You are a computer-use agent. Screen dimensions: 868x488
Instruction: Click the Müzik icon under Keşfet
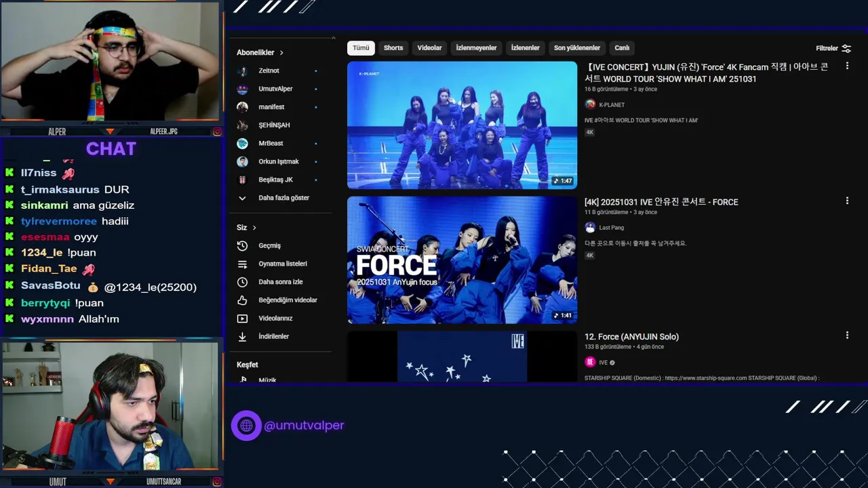coord(242,380)
